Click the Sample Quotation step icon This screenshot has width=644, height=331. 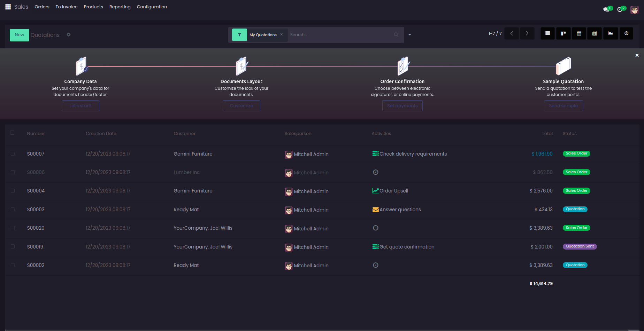(563, 66)
